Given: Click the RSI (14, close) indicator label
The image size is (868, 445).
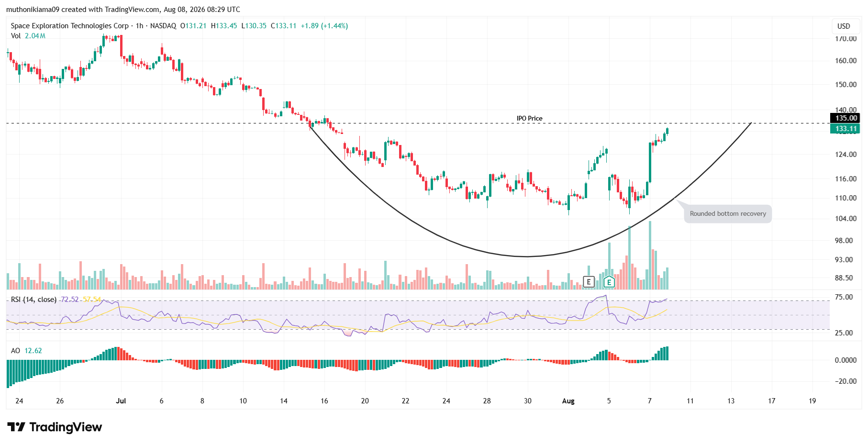Looking at the screenshot, I should pos(33,300).
